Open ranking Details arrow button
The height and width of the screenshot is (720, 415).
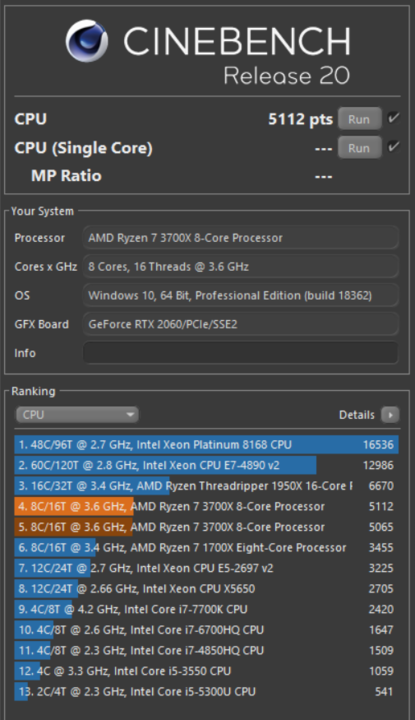(x=390, y=415)
